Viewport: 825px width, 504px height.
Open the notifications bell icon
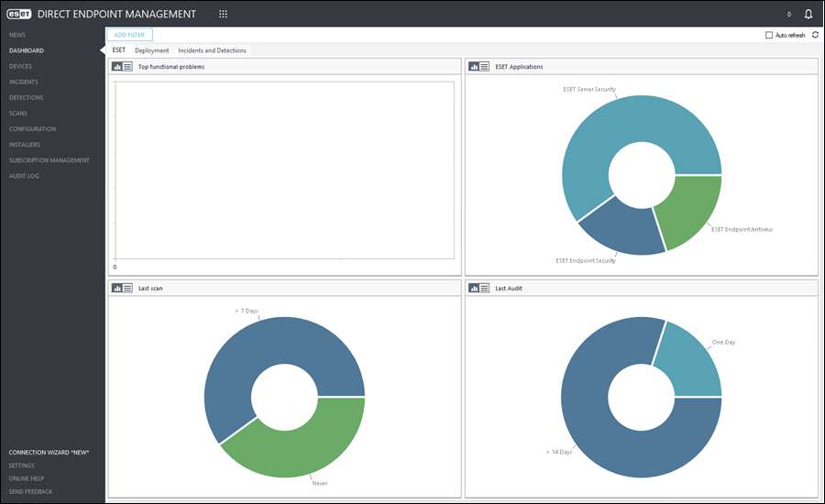click(808, 15)
